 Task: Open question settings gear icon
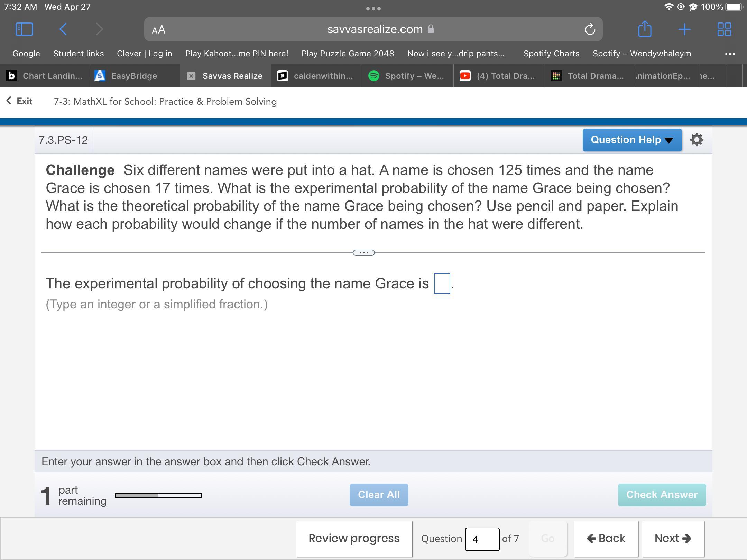pos(697,140)
